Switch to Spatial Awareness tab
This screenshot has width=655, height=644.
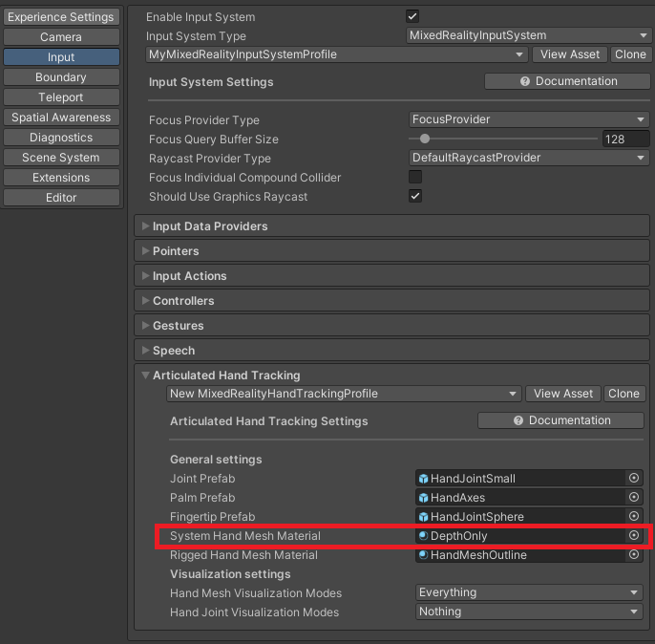click(x=61, y=118)
